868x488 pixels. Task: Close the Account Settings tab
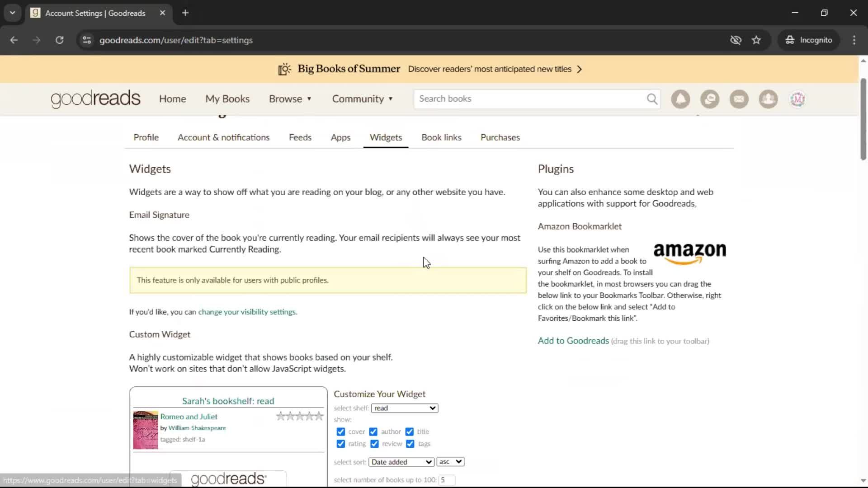pyautogui.click(x=162, y=13)
